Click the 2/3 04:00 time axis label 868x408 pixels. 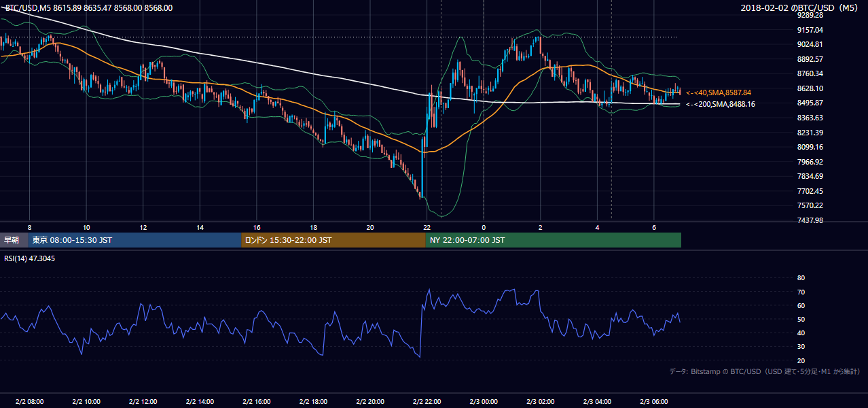pos(597,402)
